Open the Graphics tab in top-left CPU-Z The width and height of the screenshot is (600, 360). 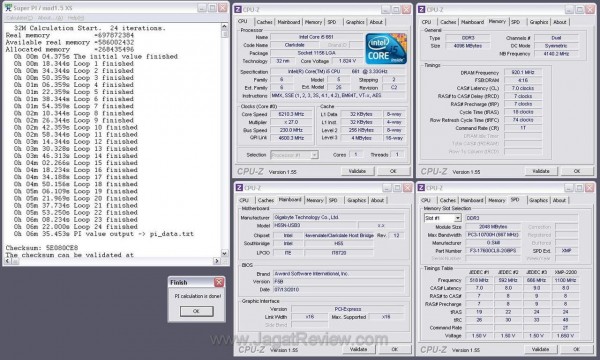(355, 22)
